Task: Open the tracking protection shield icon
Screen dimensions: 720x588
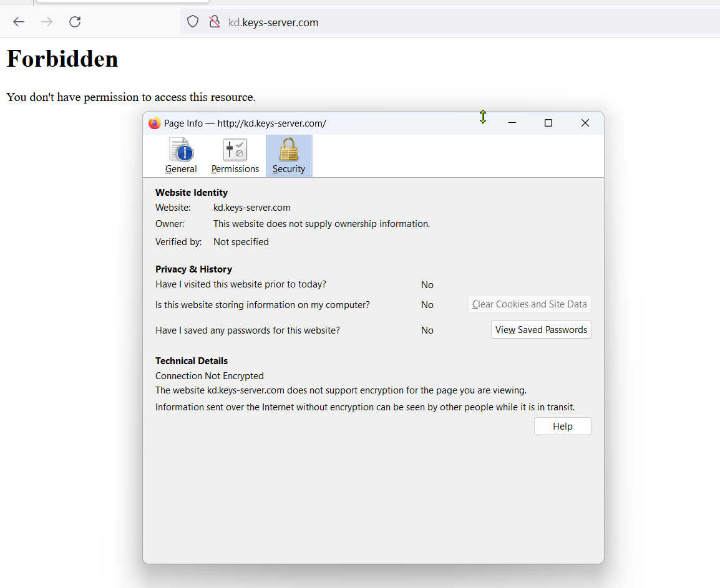Action: click(193, 22)
